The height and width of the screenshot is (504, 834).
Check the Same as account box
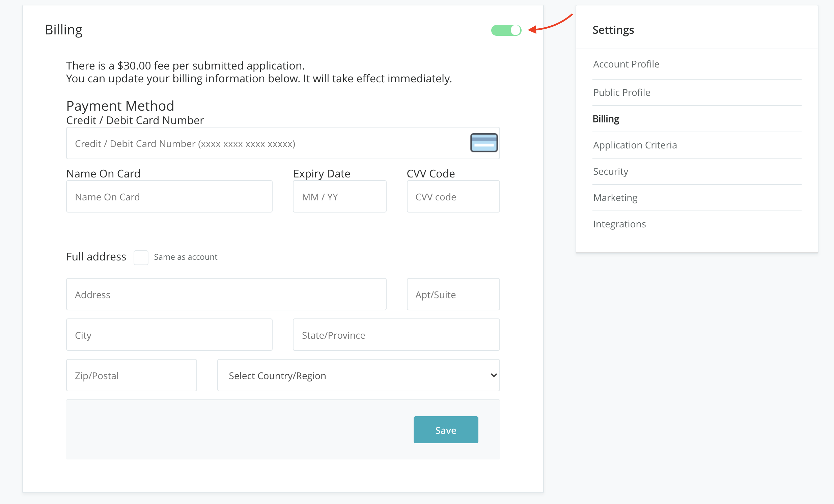coord(141,258)
